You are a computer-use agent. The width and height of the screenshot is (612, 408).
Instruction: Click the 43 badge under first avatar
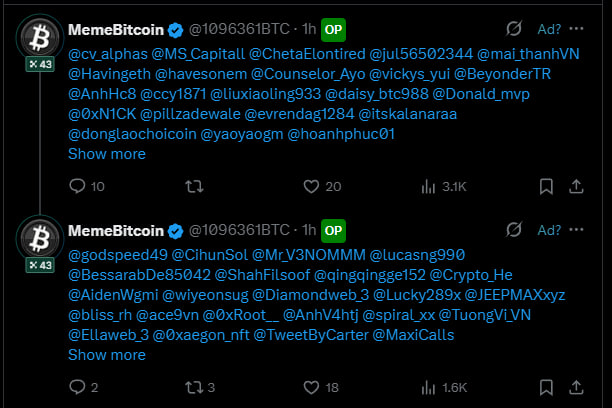click(x=40, y=64)
